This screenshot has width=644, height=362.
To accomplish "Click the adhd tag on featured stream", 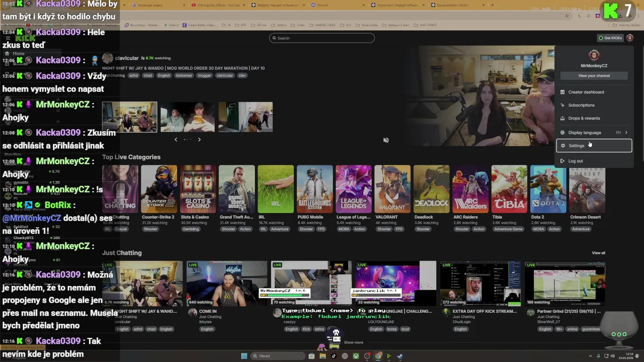I will pos(133,75).
